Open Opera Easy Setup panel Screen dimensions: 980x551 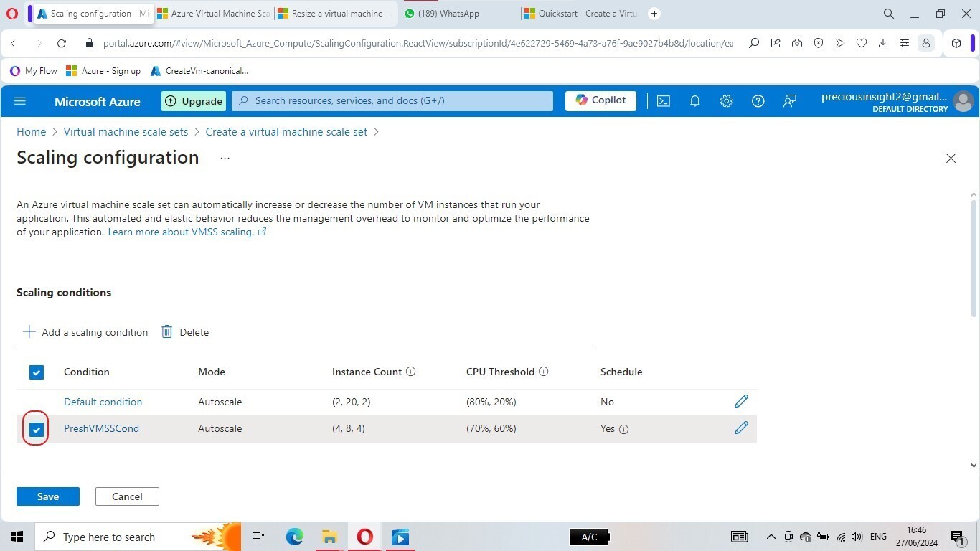click(905, 43)
